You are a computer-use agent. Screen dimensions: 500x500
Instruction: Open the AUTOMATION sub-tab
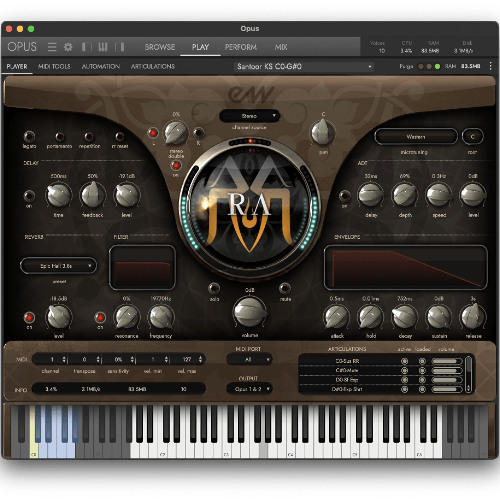tap(101, 66)
